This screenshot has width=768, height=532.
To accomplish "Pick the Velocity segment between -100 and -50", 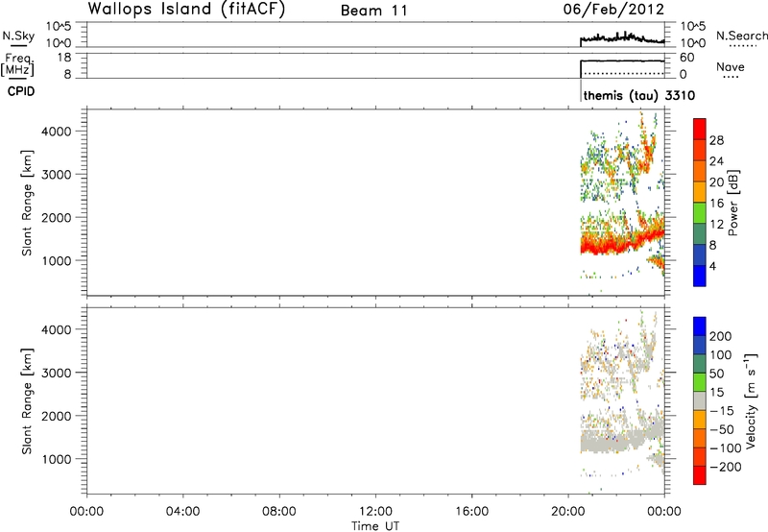I will pos(700,439).
